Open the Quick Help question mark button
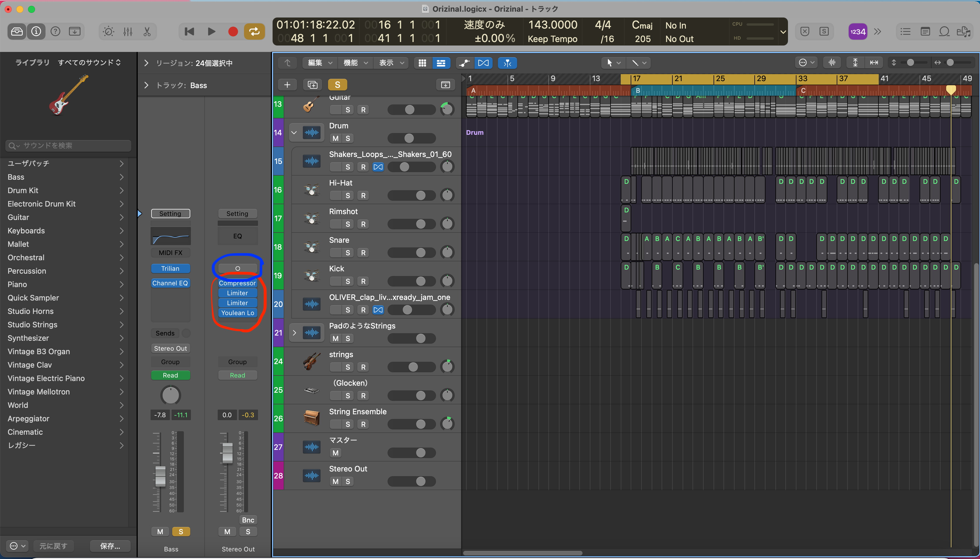The height and width of the screenshot is (559, 980). (x=55, y=32)
